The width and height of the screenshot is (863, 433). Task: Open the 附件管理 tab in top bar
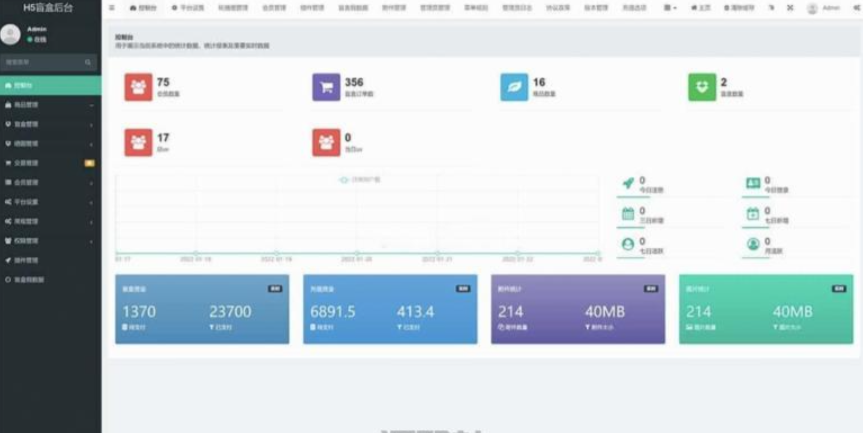pyautogui.click(x=394, y=8)
